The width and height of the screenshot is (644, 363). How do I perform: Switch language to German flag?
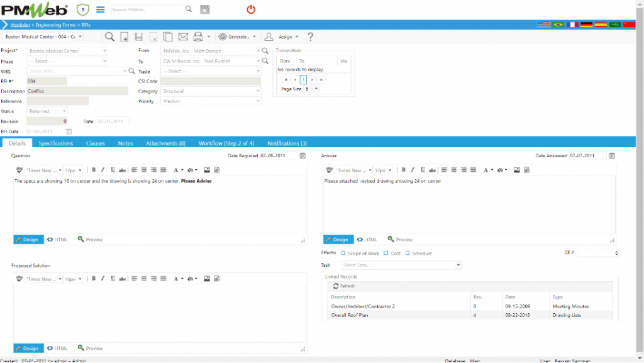coord(587,25)
